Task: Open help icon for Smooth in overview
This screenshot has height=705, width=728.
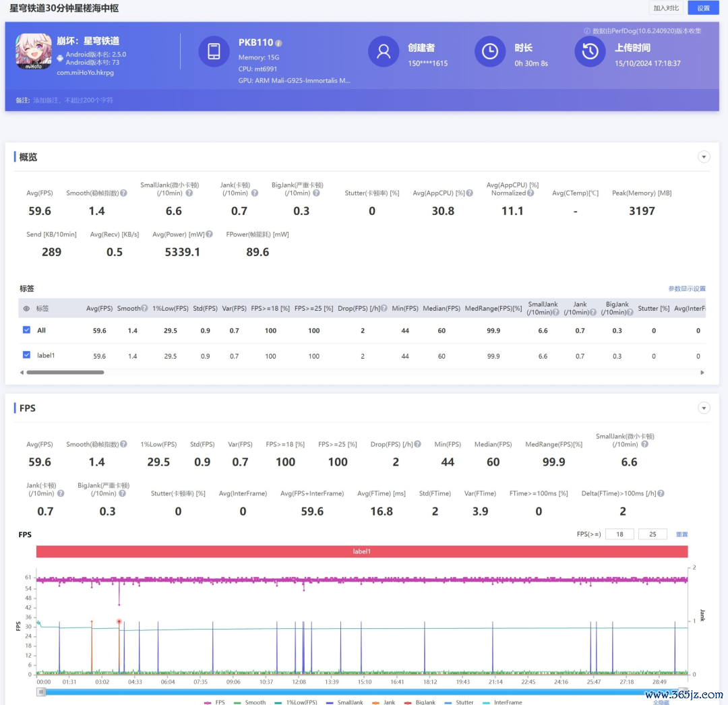Action: (x=123, y=193)
